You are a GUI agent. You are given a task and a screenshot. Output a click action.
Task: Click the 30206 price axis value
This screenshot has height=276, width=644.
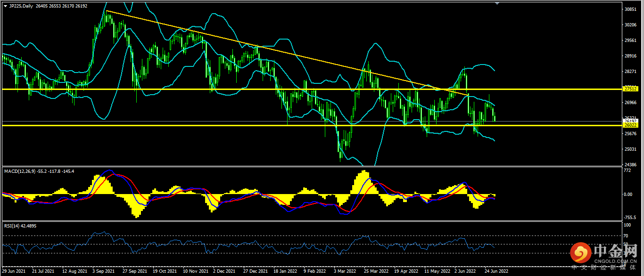(630, 25)
